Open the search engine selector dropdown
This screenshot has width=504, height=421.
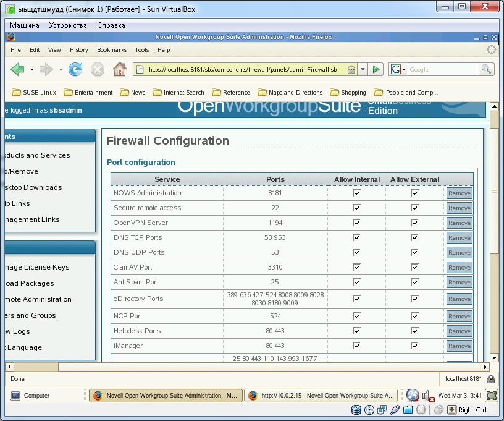[405, 69]
